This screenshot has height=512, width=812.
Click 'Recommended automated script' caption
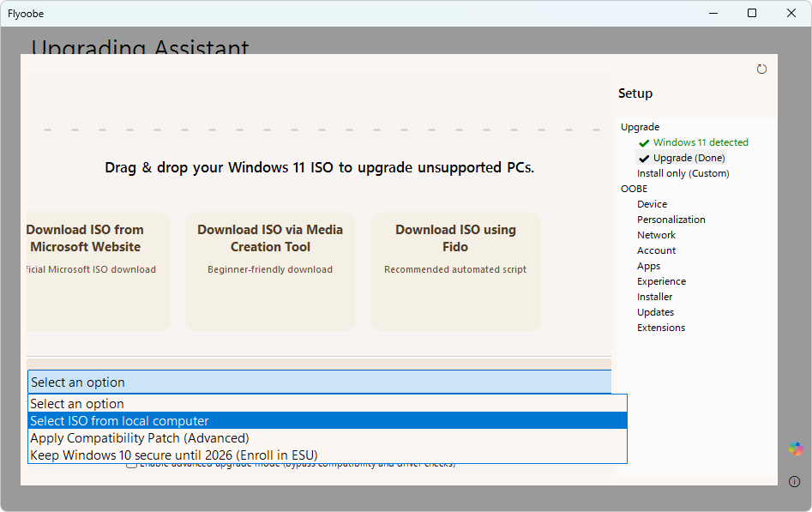pos(455,269)
